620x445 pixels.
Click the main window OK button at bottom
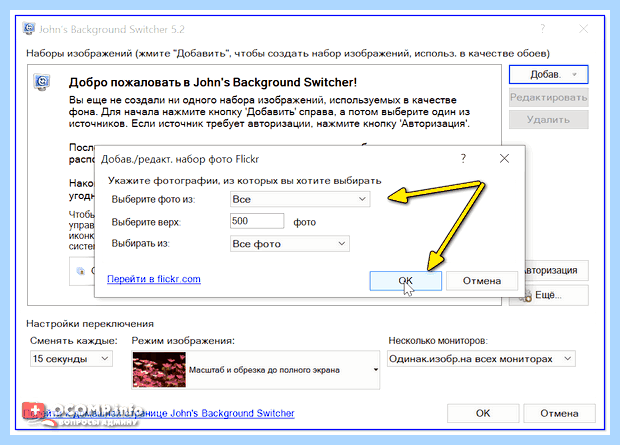[x=483, y=413]
